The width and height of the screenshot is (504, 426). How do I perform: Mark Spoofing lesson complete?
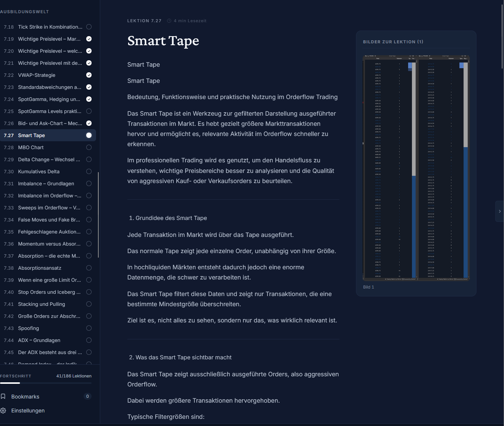(89, 328)
